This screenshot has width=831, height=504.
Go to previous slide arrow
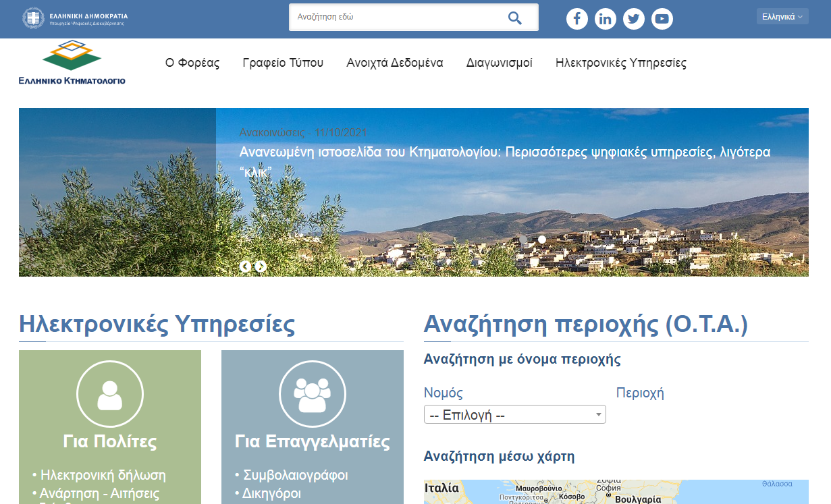pos(245,267)
